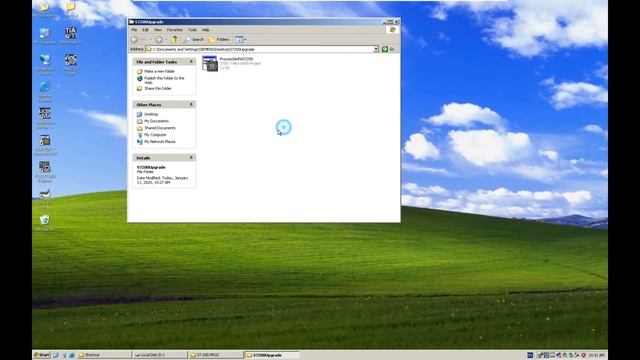Click the Go button next to address

pyautogui.click(x=388, y=49)
